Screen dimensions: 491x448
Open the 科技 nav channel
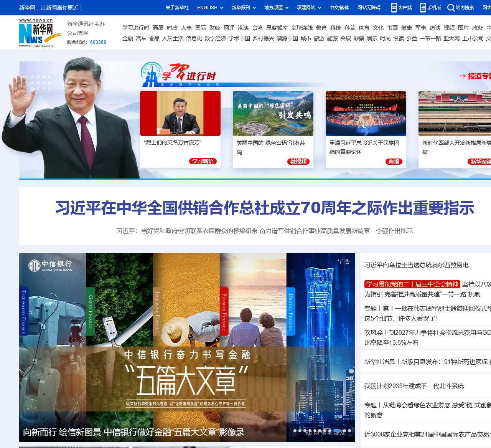coord(336,28)
